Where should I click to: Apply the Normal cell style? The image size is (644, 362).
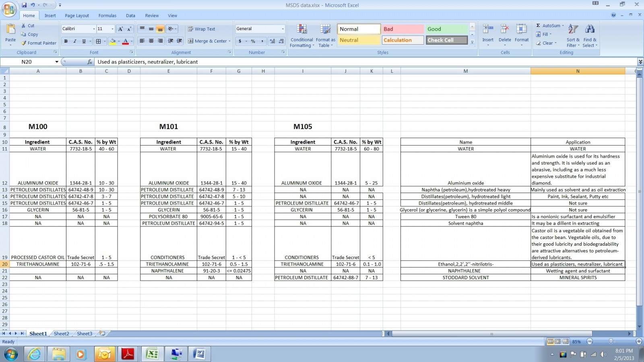coord(358,29)
